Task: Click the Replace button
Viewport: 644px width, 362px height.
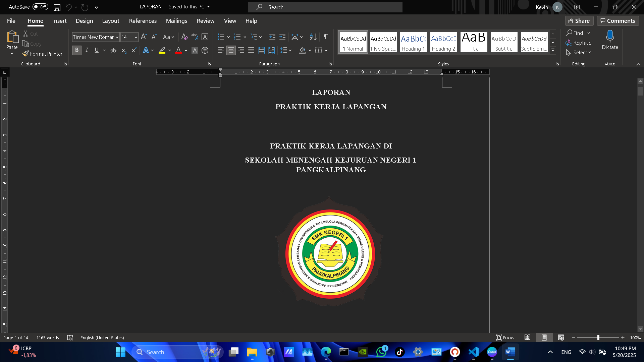Action: click(578, 43)
